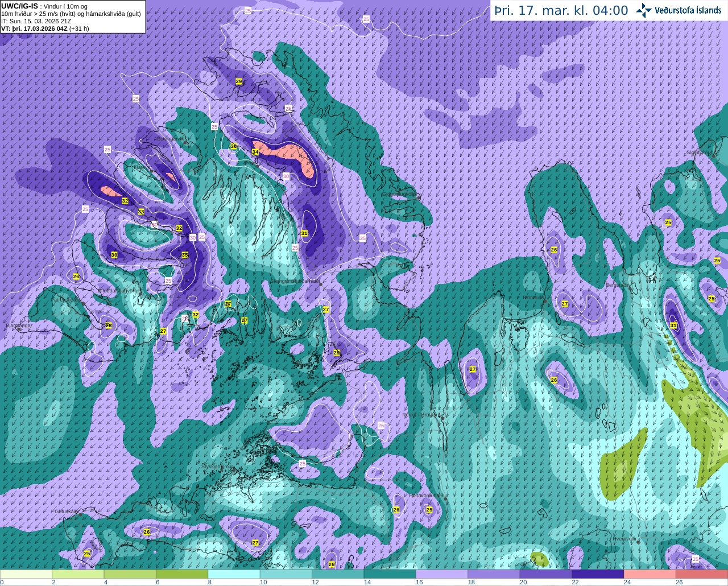Pick the medium teal 12–14 m/s legend swatch
The height and width of the screenshot is (586, 728).
pos(338,574)
